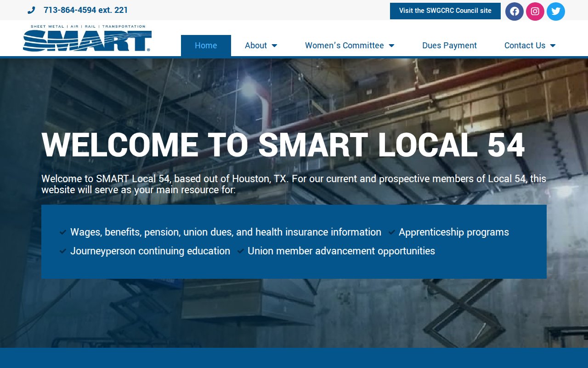Image resolution: width=588 pixels, height=368 pixels.
Task: Open the Instagram profile icon
Action: [x=535, y=11]
